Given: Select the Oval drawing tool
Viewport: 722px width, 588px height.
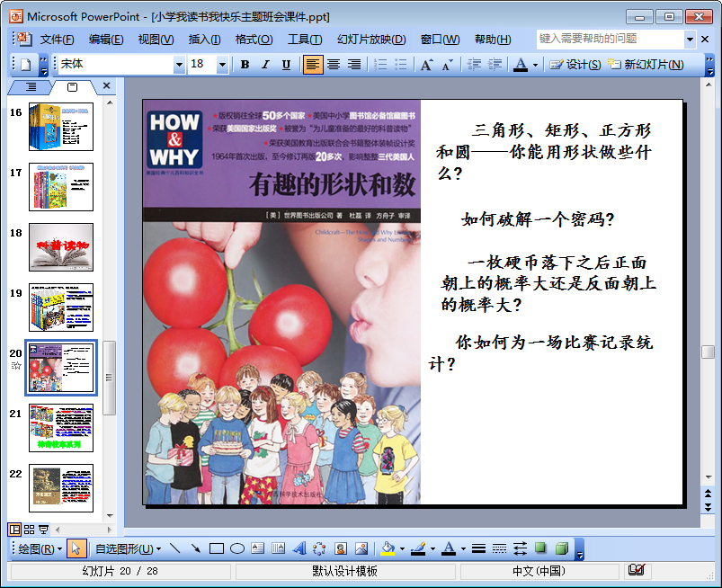Looking at the screenshot, I should tap(237, 548).
